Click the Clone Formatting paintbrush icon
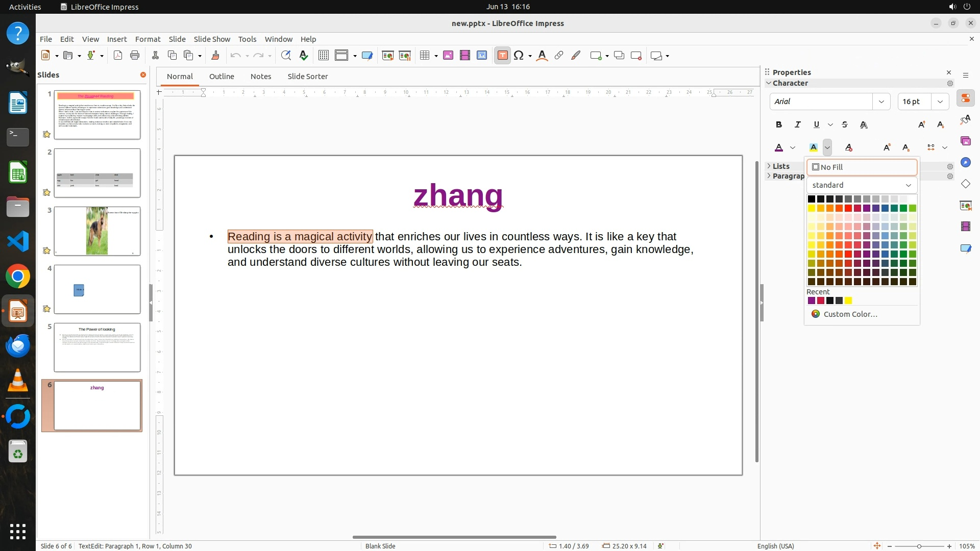Viewport: 980px width, 551px height. [x=215, y=56]
